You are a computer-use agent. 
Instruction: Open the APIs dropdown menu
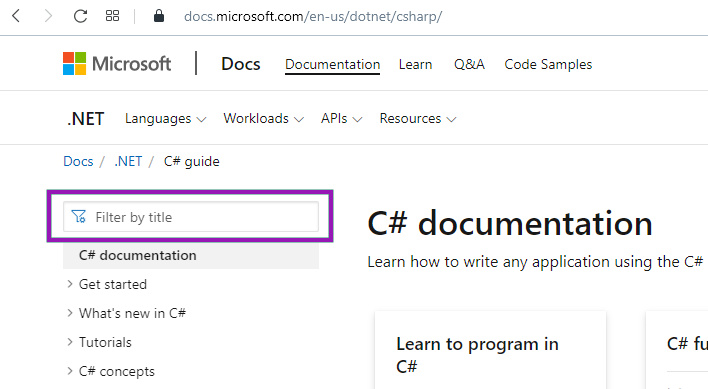click(x=341, y=119)
